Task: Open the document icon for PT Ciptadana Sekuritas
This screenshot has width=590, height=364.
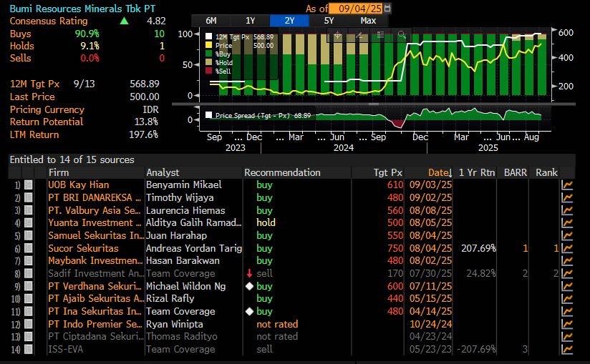Action: click(x=28, y=337)
